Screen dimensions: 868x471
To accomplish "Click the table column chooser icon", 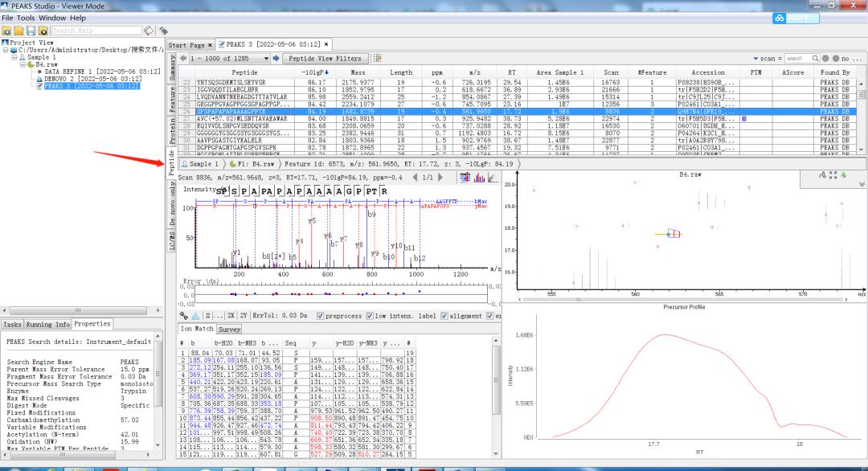I will coord(377,59).
